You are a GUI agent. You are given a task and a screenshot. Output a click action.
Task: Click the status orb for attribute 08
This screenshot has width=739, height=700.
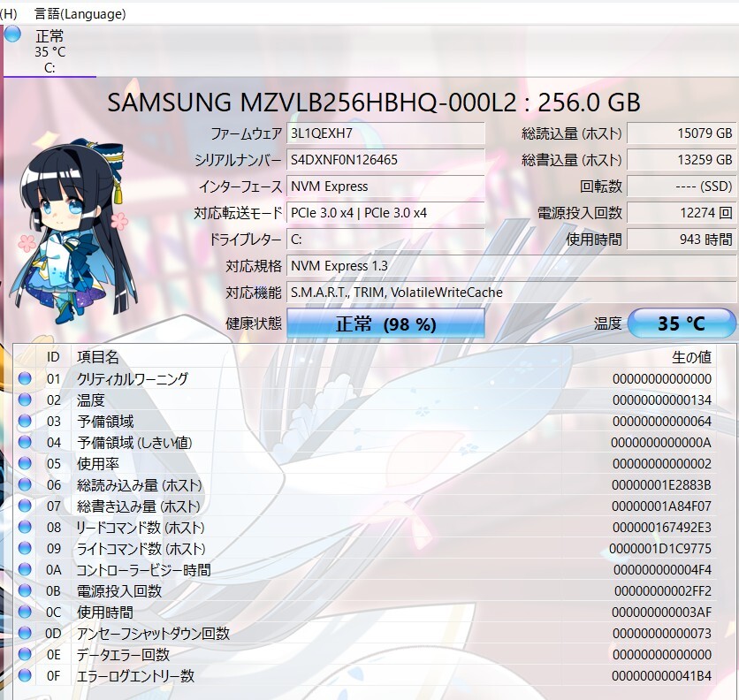25,527
